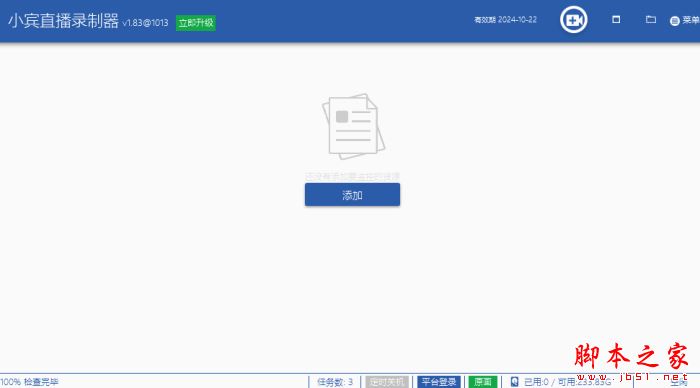The width and height of the screenshot is (700, 388).
Task: Click the disk usage icon in status bar
Action: point(514,382)
